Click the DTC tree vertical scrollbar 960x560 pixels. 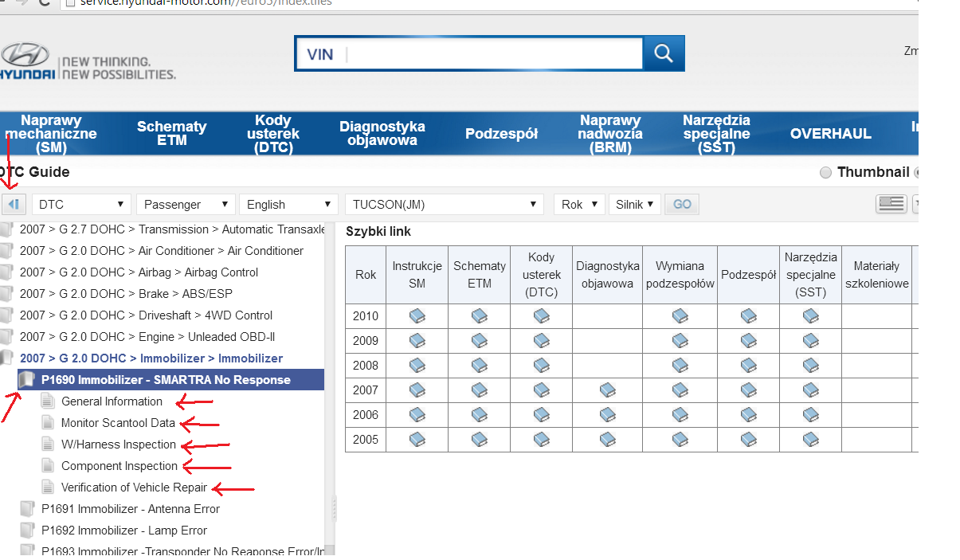click(x=330, y=388)
